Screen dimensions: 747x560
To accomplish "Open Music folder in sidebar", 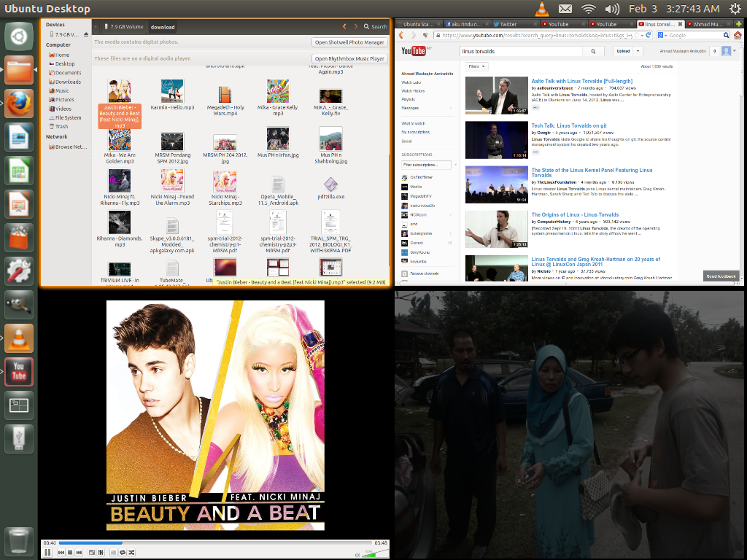I will click(x=59, y=91).
